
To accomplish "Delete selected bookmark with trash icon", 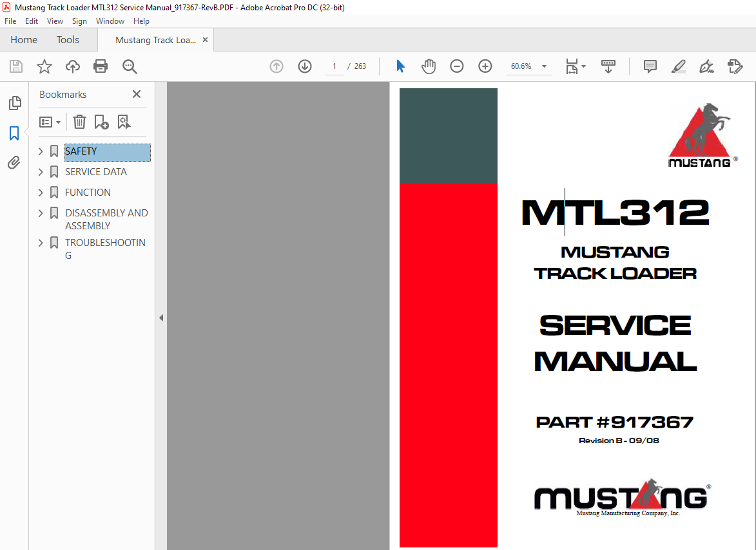I will click(x=79, y=122).
